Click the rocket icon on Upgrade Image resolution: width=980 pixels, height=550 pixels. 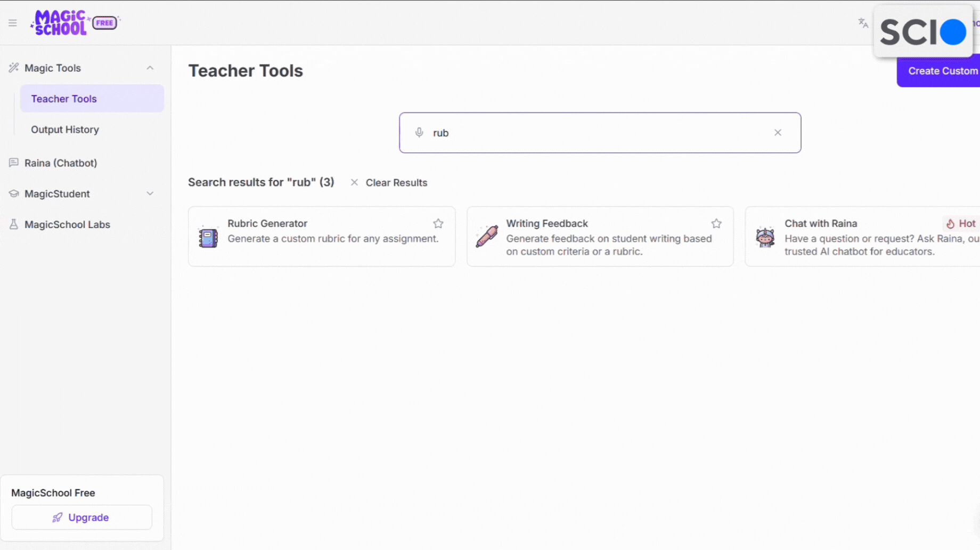pos(58,517)
